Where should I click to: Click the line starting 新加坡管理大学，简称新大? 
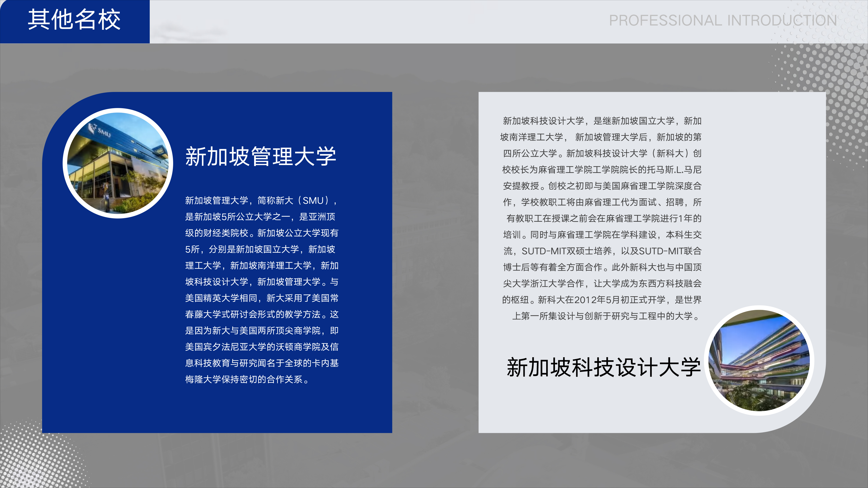[261, 200]
